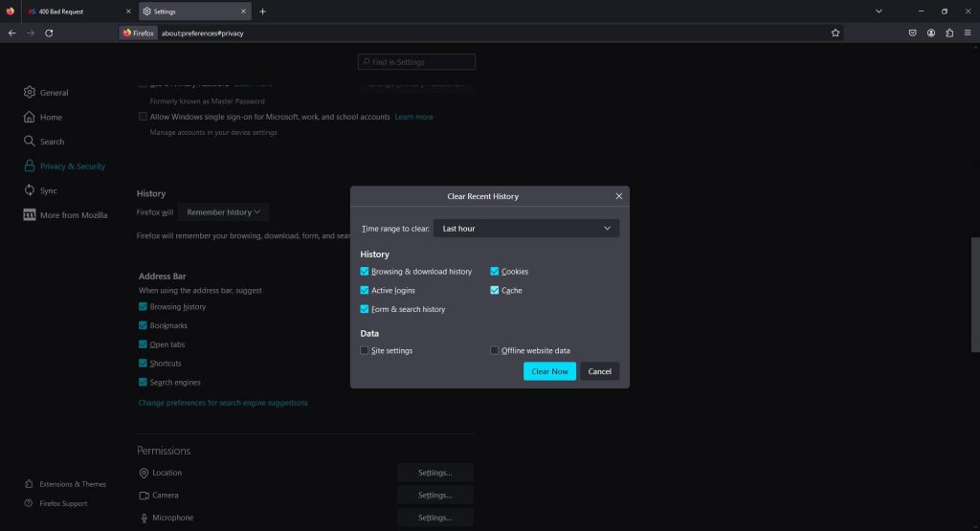Open the hamburger application menu
This screenshot has height=531, width=980.
tap(968, 33)
